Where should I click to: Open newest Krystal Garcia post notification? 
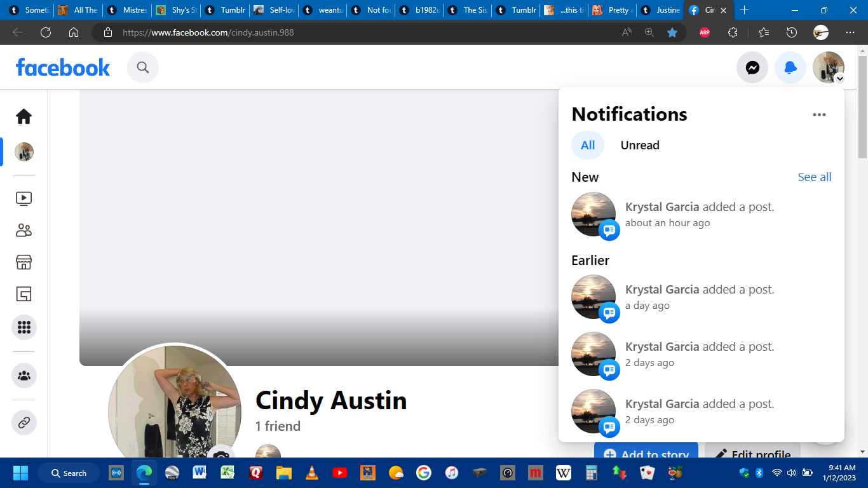699,214
